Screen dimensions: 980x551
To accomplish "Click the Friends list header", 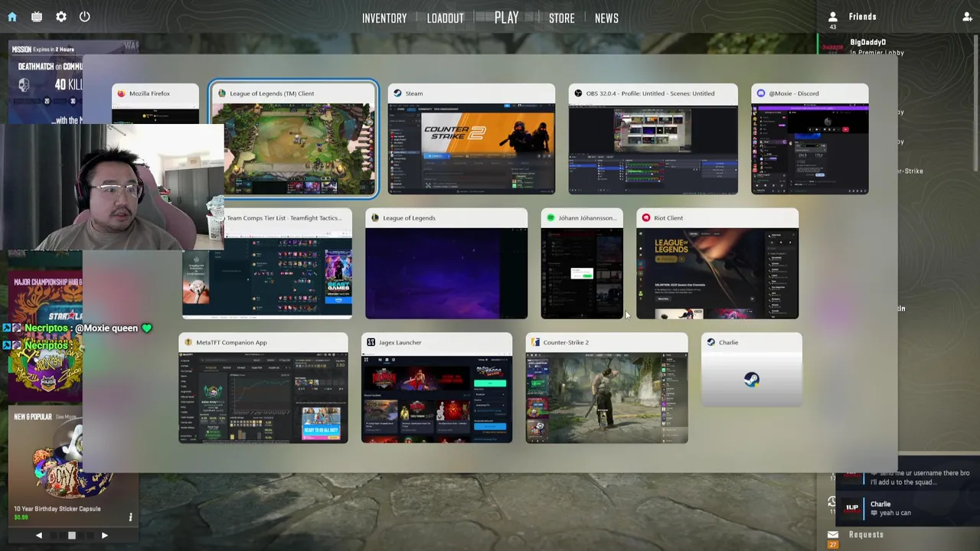I will [863, 17].
